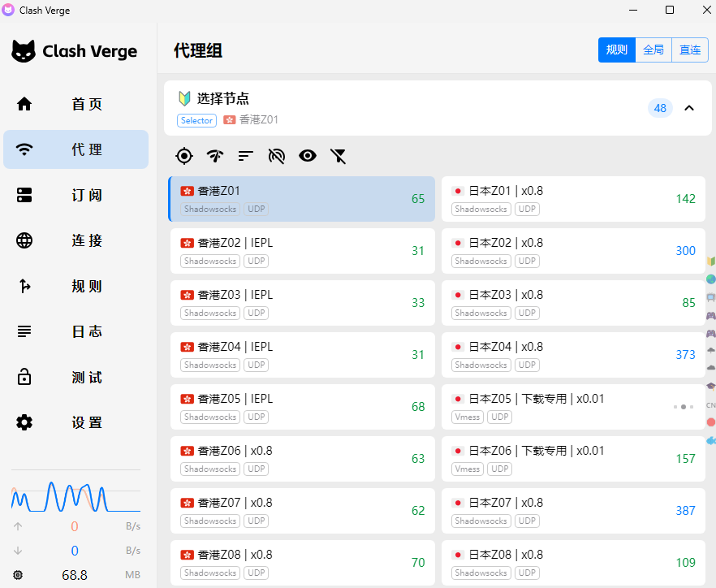This screenshot has height=588, width=716.
Task: Click the disabled filter icon
Action: 338,155
